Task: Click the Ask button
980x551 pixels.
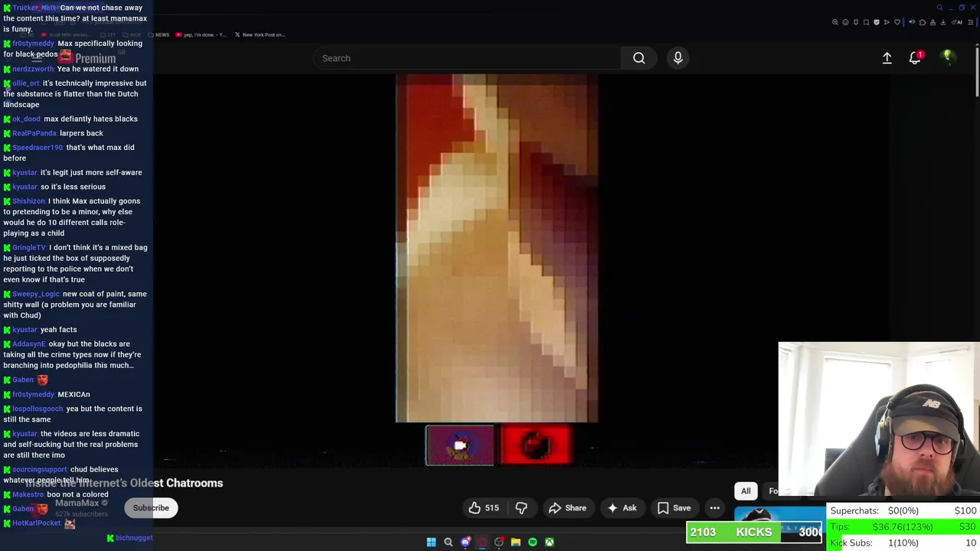Action: coord(622,507)
